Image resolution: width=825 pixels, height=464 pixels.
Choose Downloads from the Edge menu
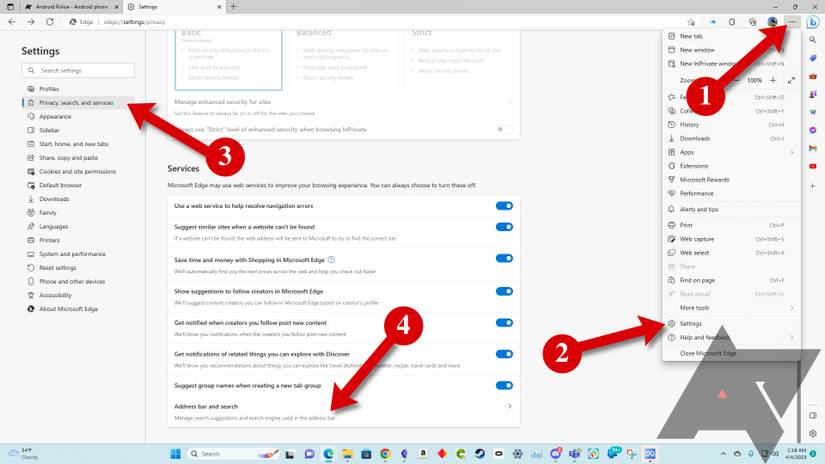point(695,138)
